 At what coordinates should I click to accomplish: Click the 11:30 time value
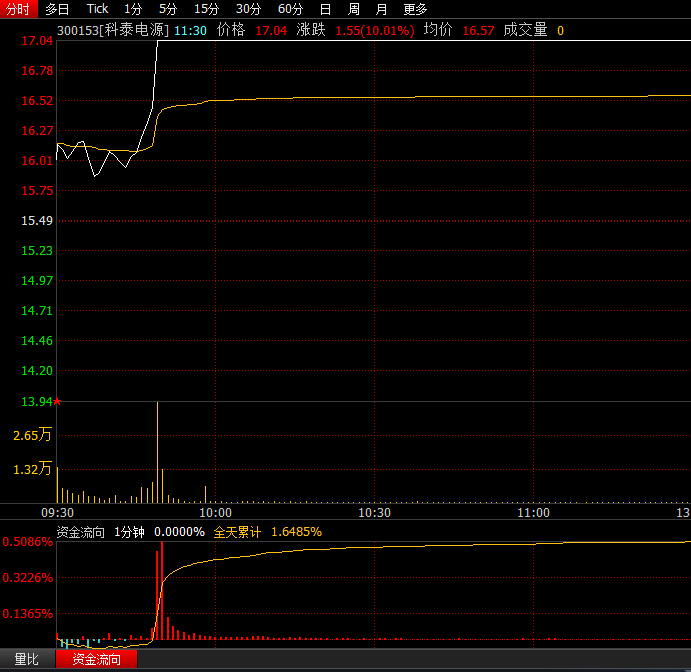tap(190, 30)
